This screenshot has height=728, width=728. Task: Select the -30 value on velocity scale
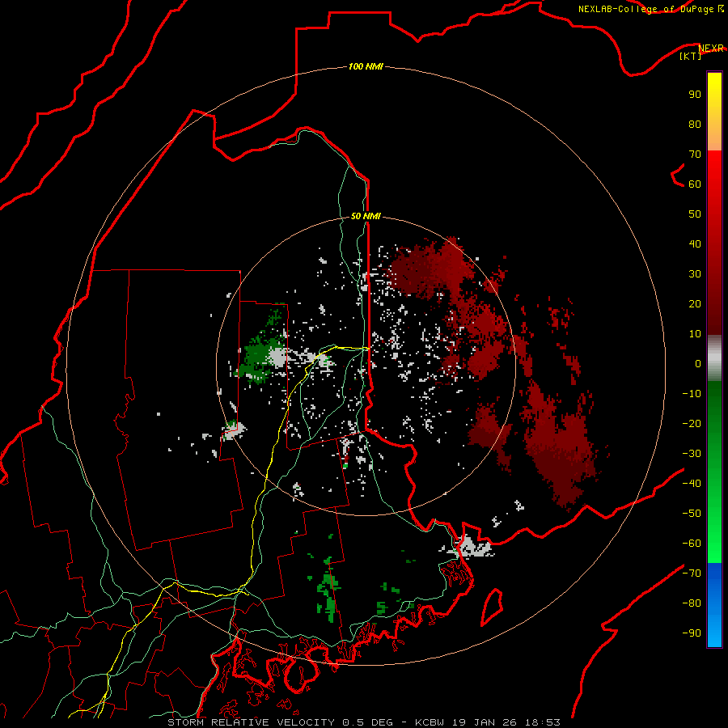692,454
